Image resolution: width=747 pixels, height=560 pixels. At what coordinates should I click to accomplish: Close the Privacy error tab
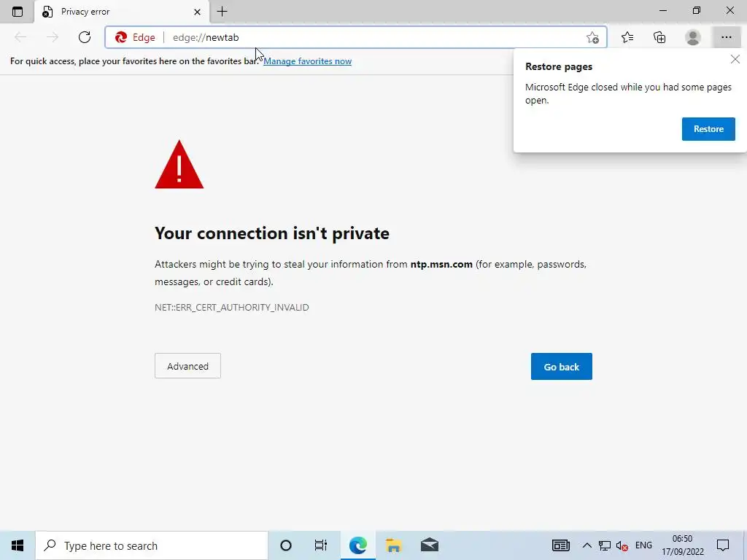(x=197, y=12)
